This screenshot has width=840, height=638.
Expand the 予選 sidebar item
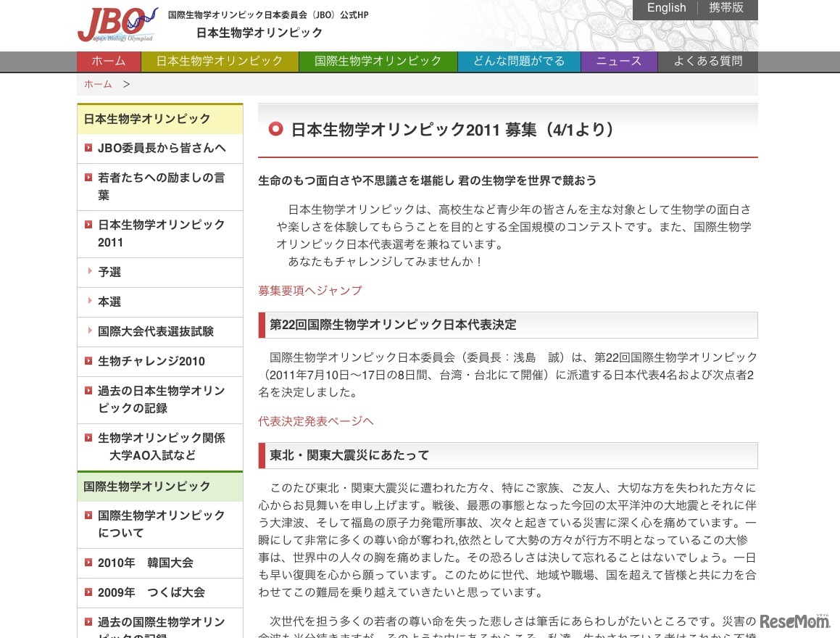tap(109, 272)
